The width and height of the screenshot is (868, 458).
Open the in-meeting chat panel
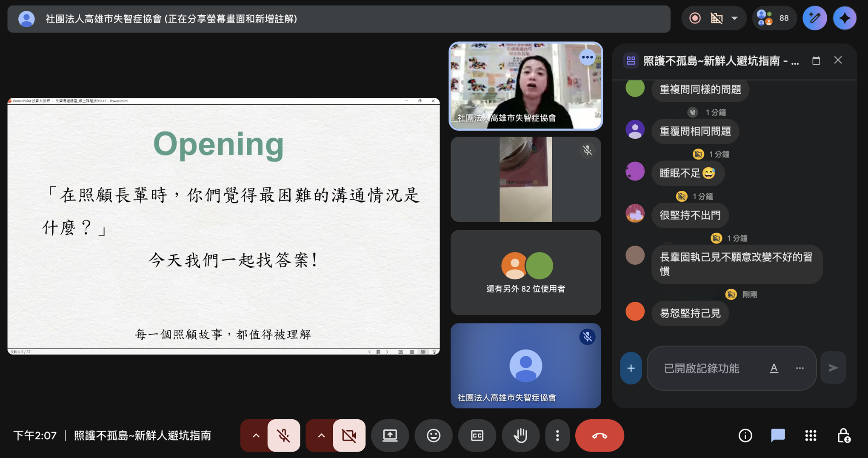(x=777, y=435)
